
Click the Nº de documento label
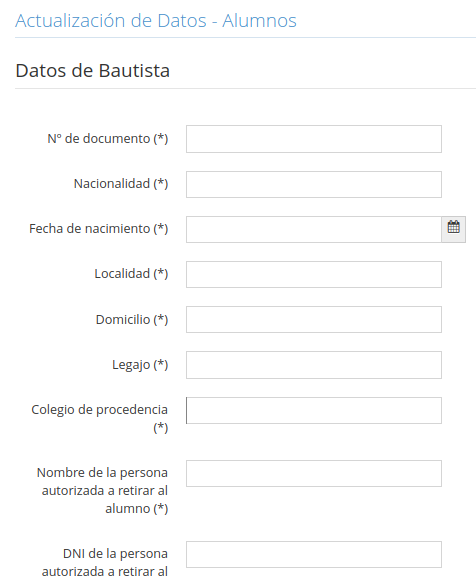point(108,138)
